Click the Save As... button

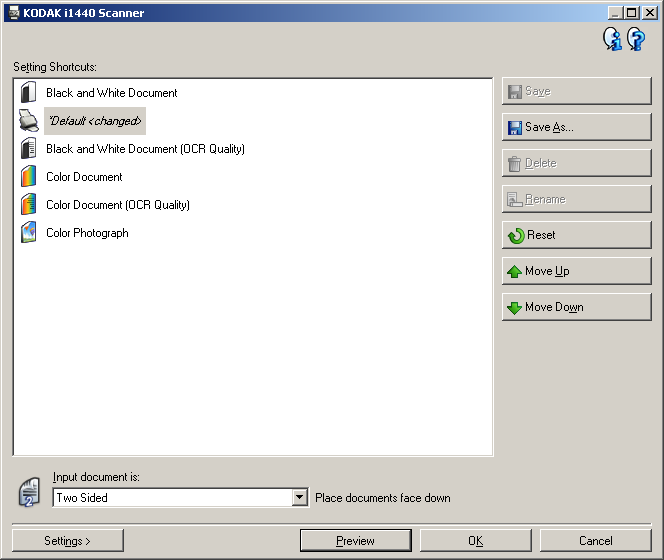[576, 127]
